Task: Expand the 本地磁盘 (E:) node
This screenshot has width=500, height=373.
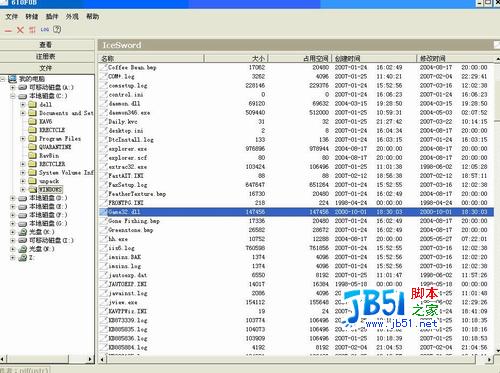Action: coord(13,206)
